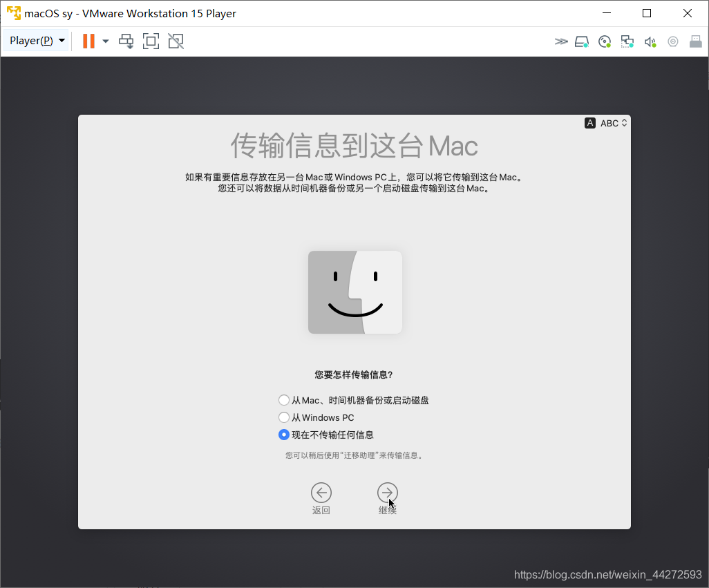Expand the device toolbar chevrons
This screenshot has width=709, height=588.
(x=560, y=41)
